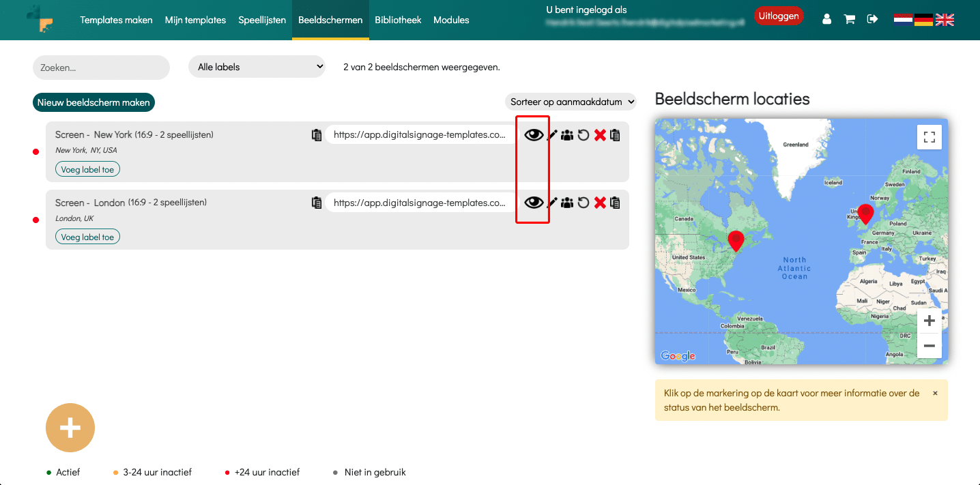Dismiss the yellow map info notice
Viewport: 980px width, 485px height.
tap(935, 393)
